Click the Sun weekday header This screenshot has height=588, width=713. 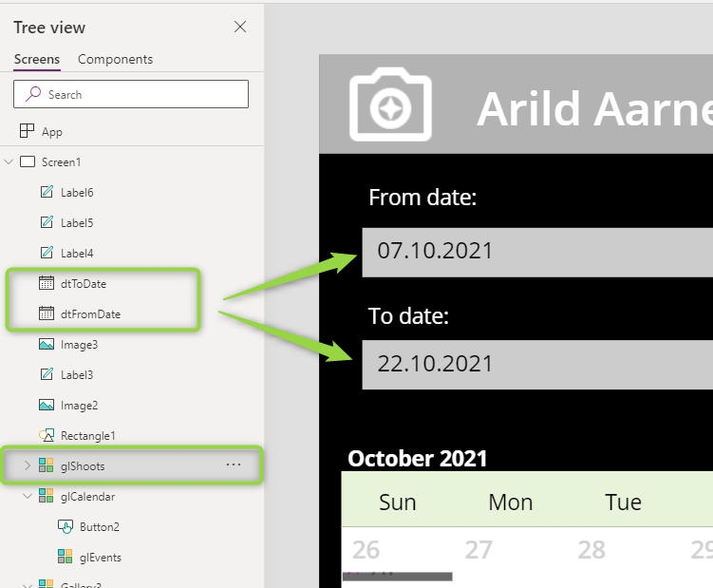click(x=398, y=503)
